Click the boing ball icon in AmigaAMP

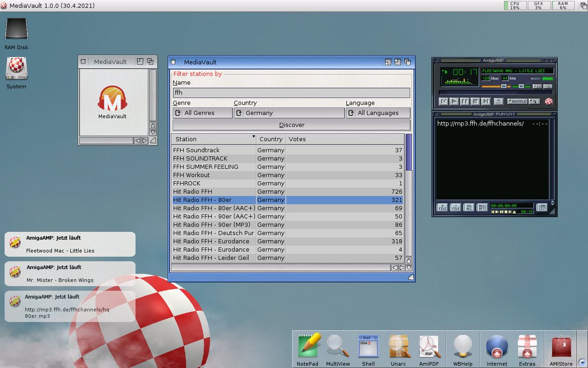click(549, 102)
